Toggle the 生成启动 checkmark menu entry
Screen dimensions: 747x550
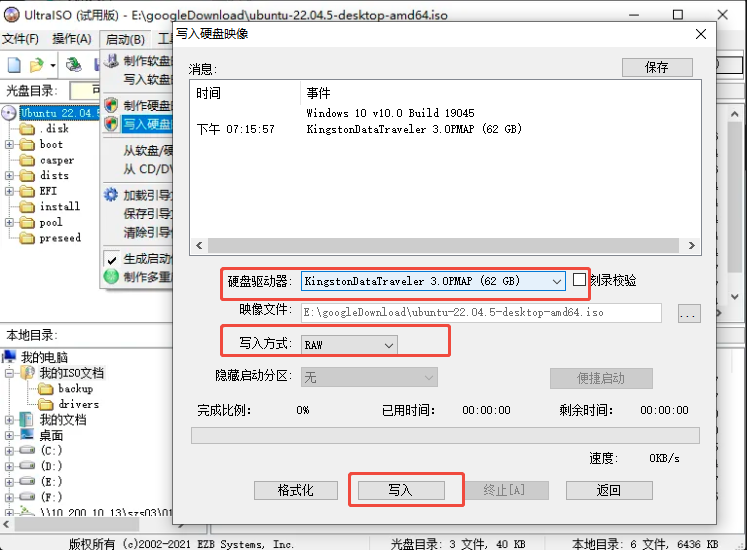tap(138, 259)
